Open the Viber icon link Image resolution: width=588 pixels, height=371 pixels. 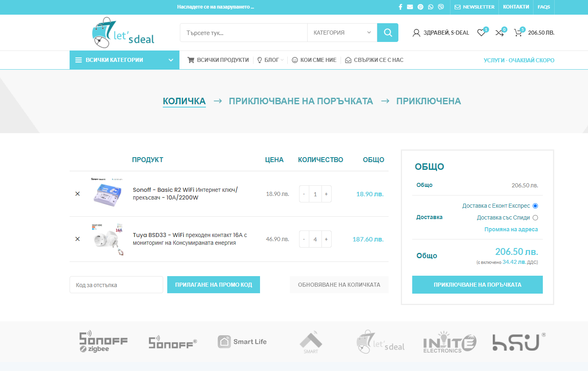(441, 7)
